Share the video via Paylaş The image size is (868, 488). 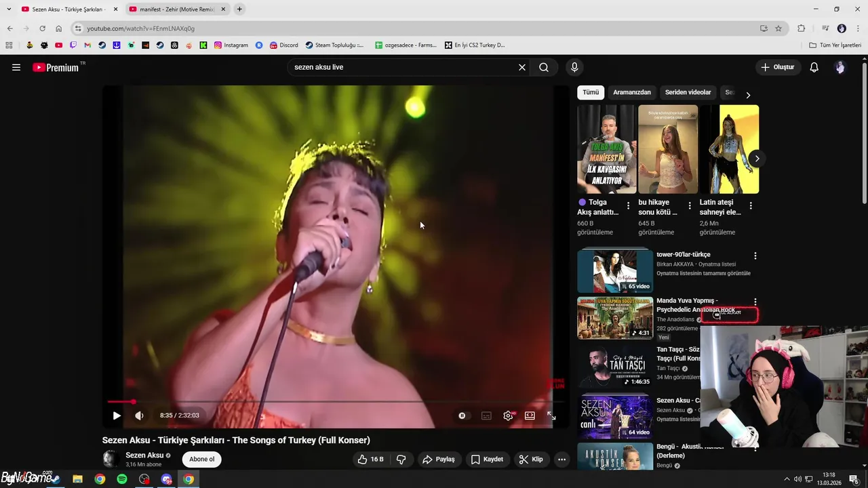click(x=439, y=459)
